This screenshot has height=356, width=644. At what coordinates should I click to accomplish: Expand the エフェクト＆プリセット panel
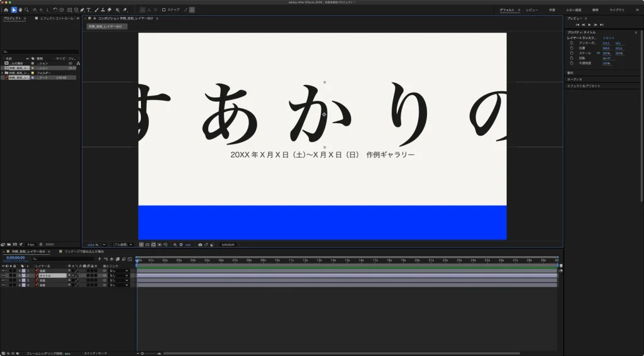click(x=584, y=86)
